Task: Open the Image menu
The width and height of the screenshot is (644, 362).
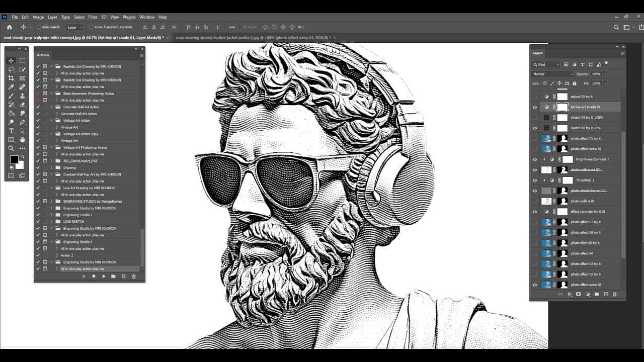Action: pyautogui.click(x=38, y=17)
